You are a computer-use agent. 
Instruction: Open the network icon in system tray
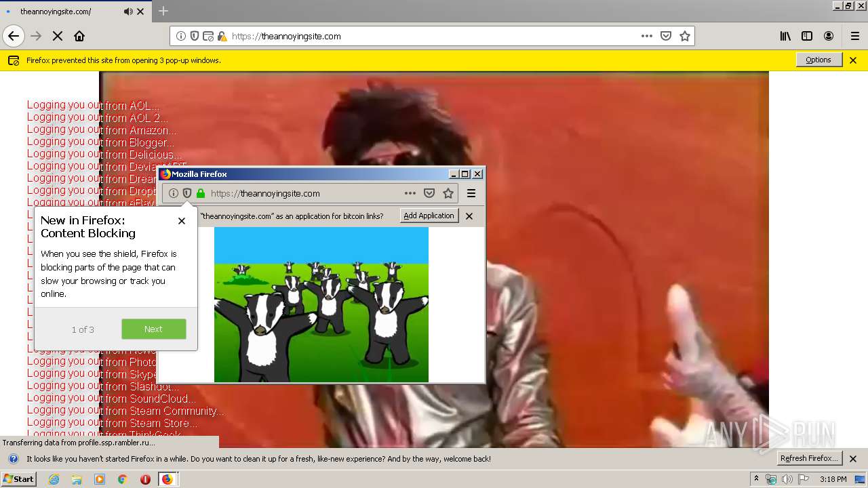click(x=771, y=479)
